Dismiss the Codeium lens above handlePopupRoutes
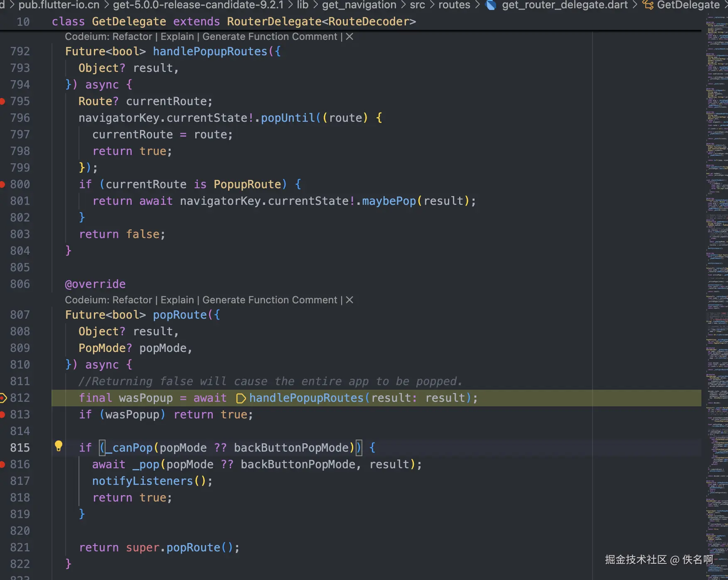This screenshot has width=728, height=580. [x=349, y=37]
